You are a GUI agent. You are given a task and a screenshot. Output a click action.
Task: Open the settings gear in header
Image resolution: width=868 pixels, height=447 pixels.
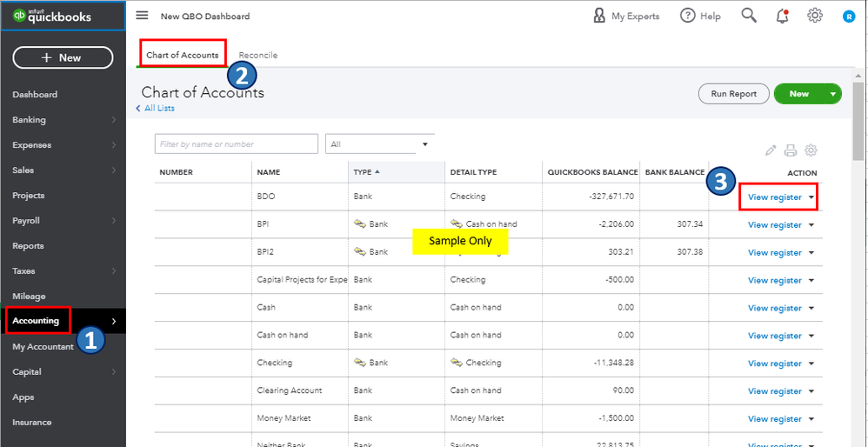(x=814, y=16)
